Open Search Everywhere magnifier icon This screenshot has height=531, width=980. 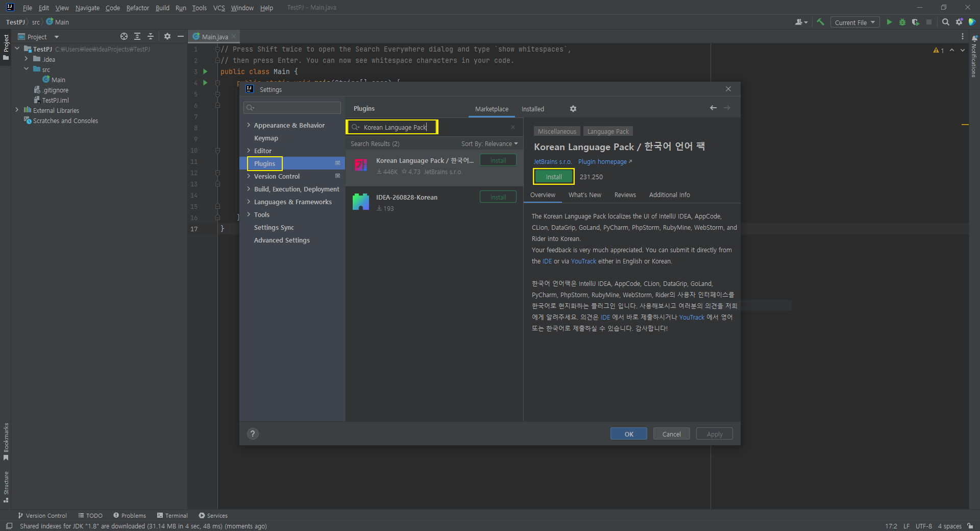click(945, 22)
